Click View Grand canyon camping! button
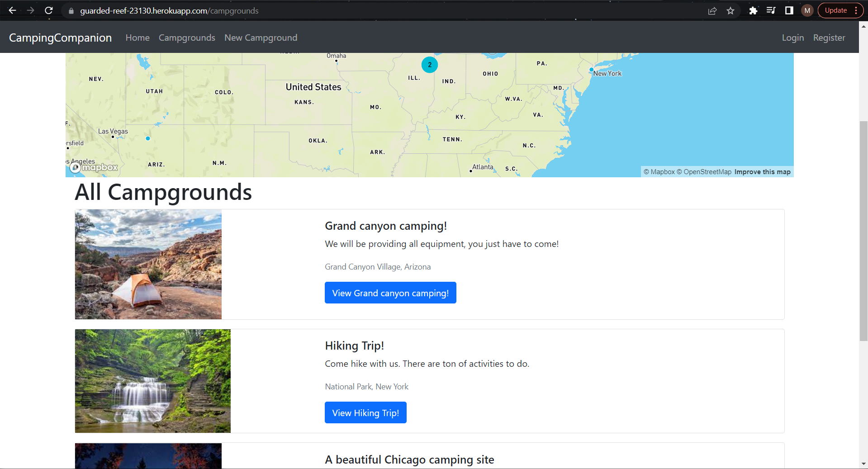The height and width of the screenshot is (469, 868). [390, 293]
